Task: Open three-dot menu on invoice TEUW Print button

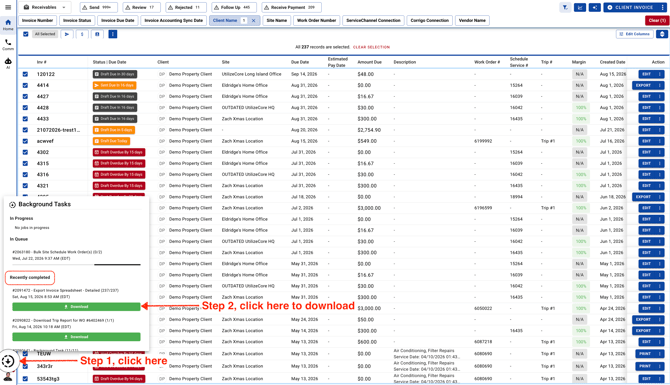Action: 660,354
